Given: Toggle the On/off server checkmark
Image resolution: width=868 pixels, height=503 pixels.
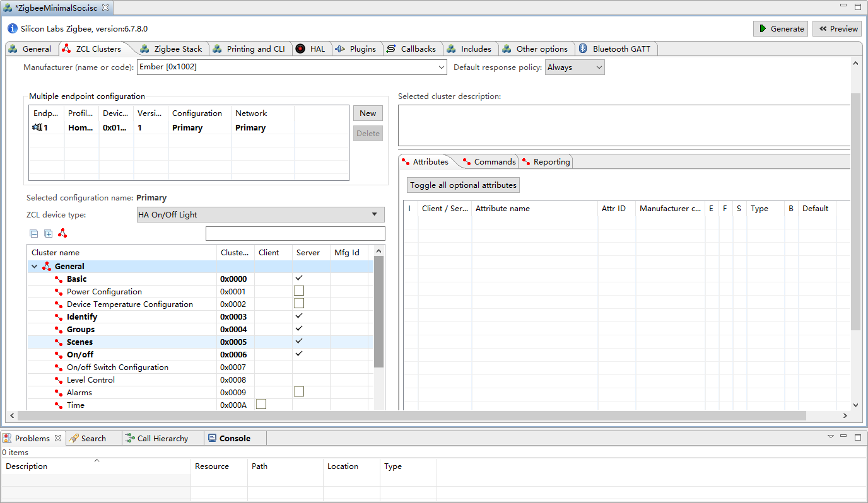Looking at the screenshot, I should click(299, 354).
